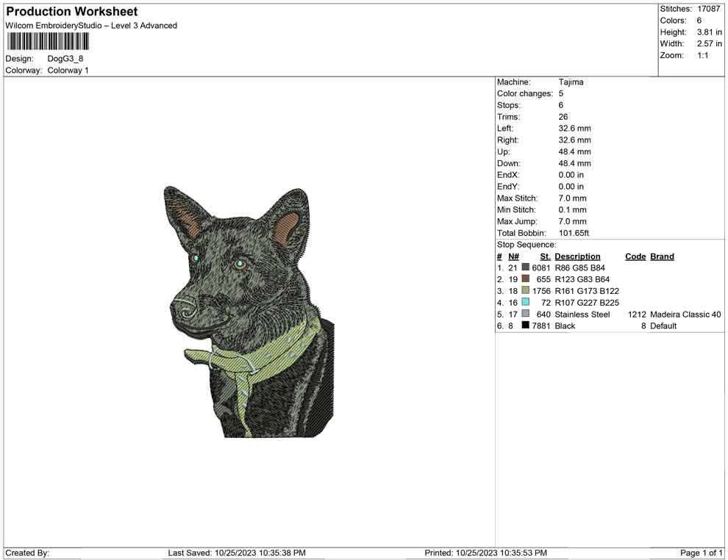The height and width of the screenshot is (560, 728).
Task: Click the Machine value 'Tajima'
Action: tap(571, 82)
